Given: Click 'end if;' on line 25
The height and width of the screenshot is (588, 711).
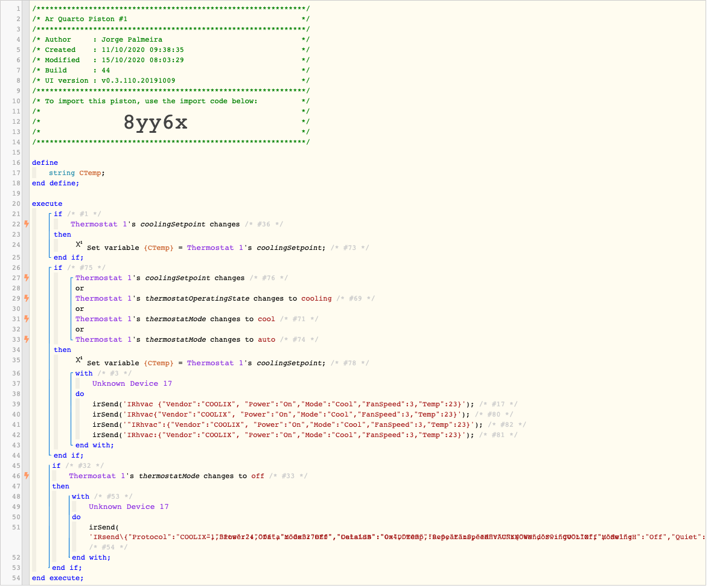Looking at the screenshot, I should pyautogui.click(x=68, y=257).
